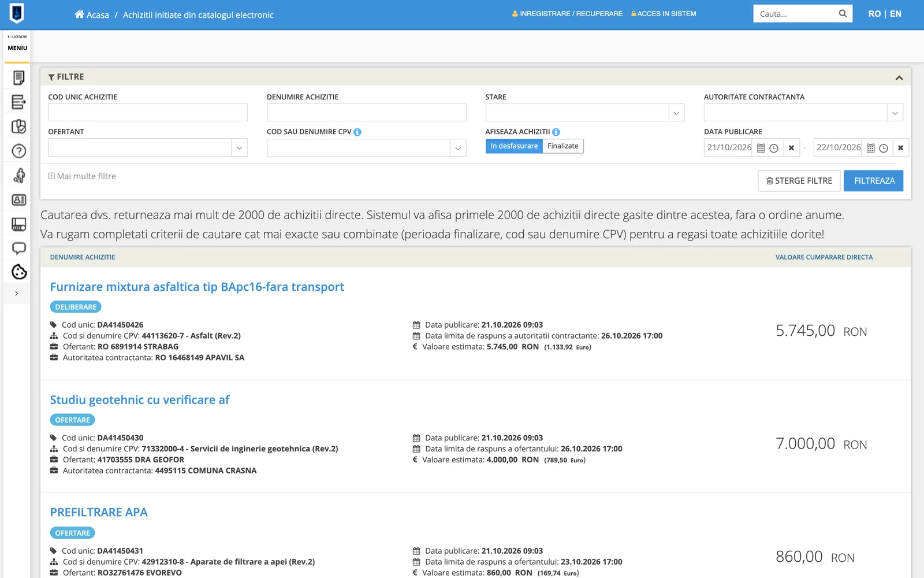Open the help question mark sidebar icon
Image resolution: width=924 pixels, height=578 pixels.
coord(18,151)
